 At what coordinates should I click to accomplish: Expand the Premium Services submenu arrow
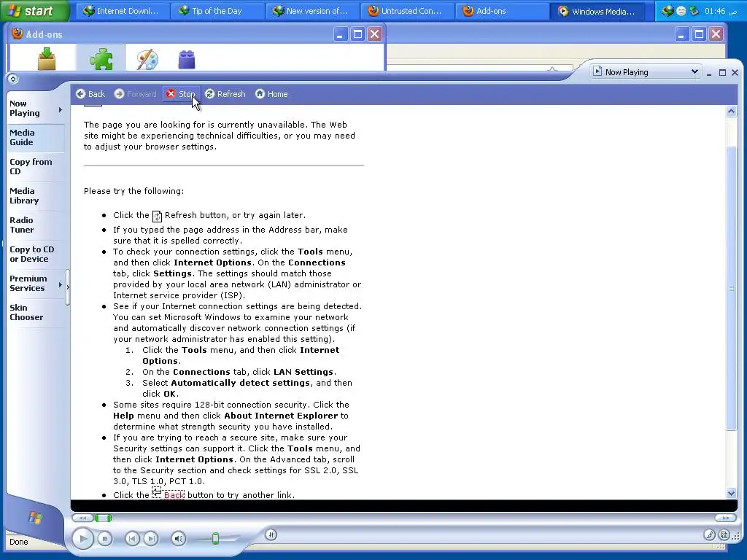point(61,285)
